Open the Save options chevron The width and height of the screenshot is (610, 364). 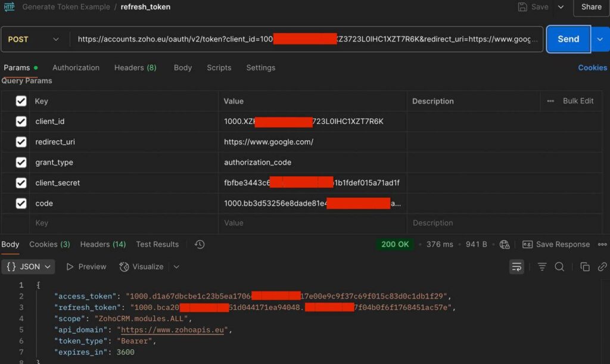tap(561, 7)
